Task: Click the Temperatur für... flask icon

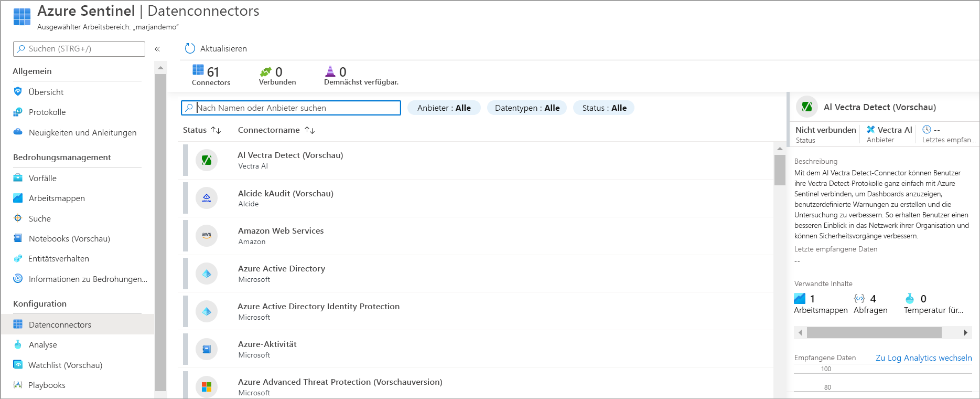Action: (910, 298)
